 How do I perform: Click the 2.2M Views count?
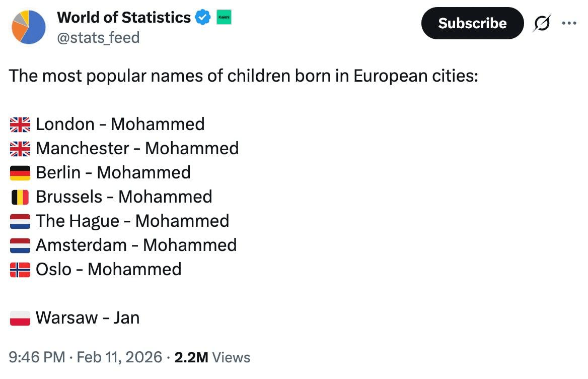pos(212,357)
